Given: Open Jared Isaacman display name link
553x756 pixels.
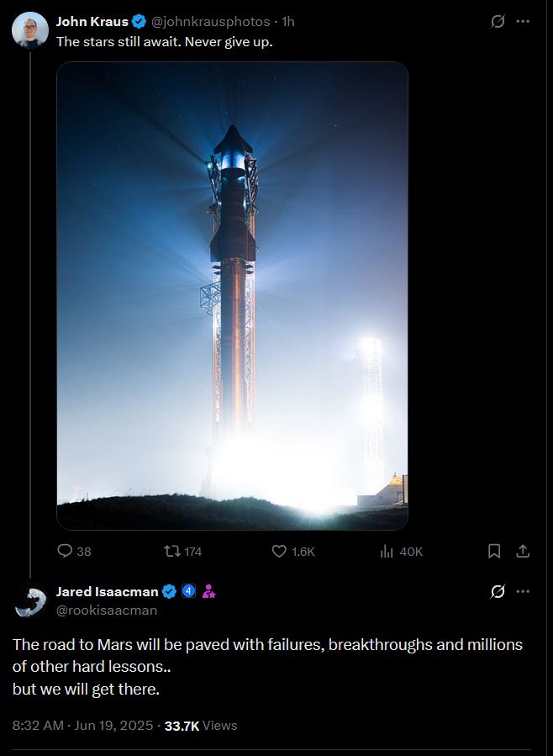Looking at the screenshot, I should [x=107, y=591].
